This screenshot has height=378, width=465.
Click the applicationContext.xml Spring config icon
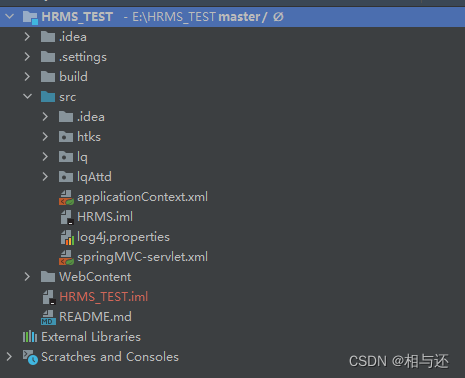point(66,197)
